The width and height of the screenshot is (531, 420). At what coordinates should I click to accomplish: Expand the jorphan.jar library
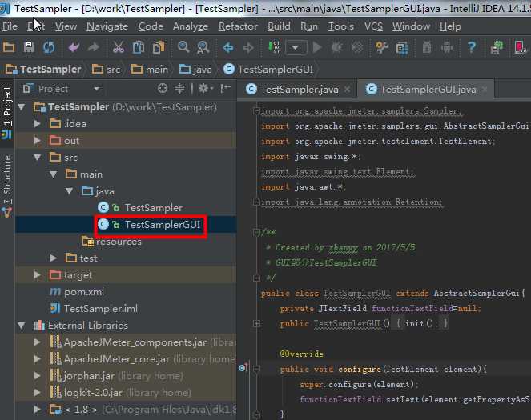click(38, 376)
